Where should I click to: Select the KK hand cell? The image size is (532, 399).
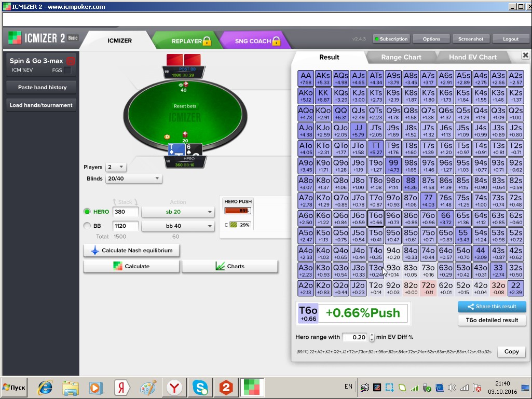coord(323,95)
